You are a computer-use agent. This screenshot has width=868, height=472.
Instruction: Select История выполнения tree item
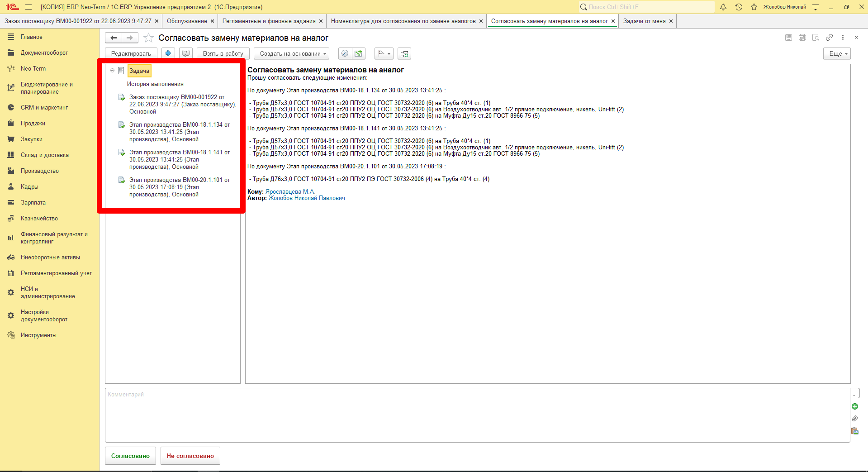[x=155, y=84]
